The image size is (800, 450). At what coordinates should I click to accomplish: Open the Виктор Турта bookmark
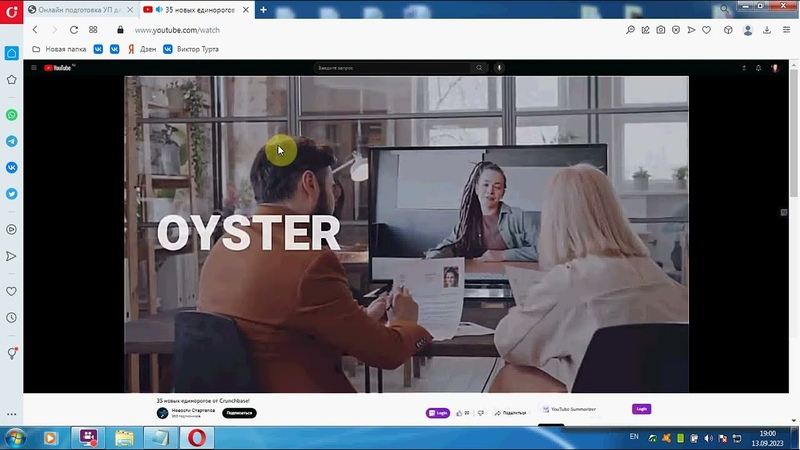pyautogui.click(x=191, y=49)
